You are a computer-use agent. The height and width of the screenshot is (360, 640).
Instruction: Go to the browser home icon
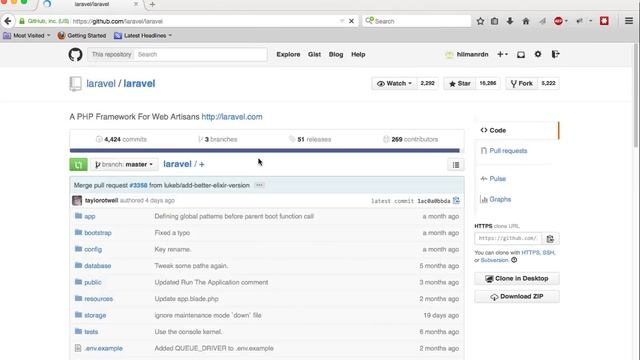click(526, 21)
